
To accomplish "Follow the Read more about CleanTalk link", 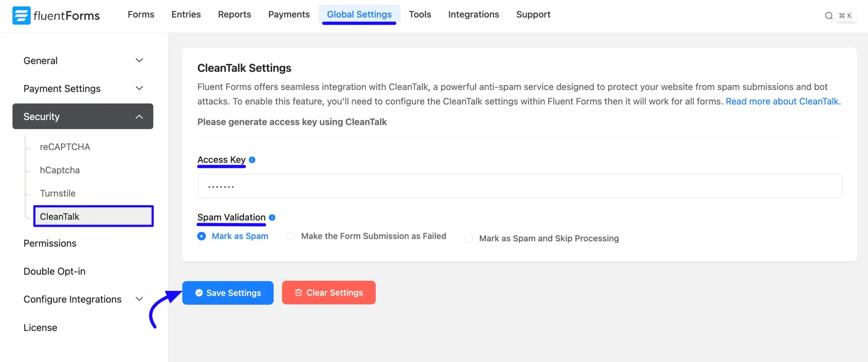I will [x=783, y=101].
